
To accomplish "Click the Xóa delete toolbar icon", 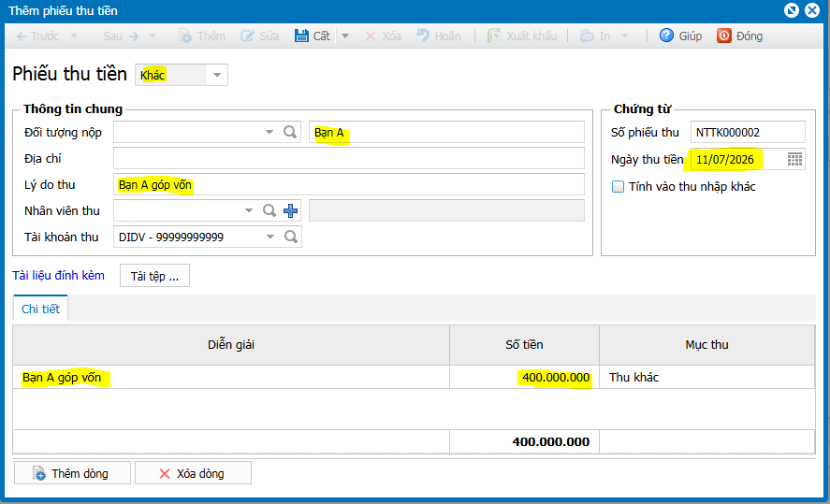I will point(371,36).
